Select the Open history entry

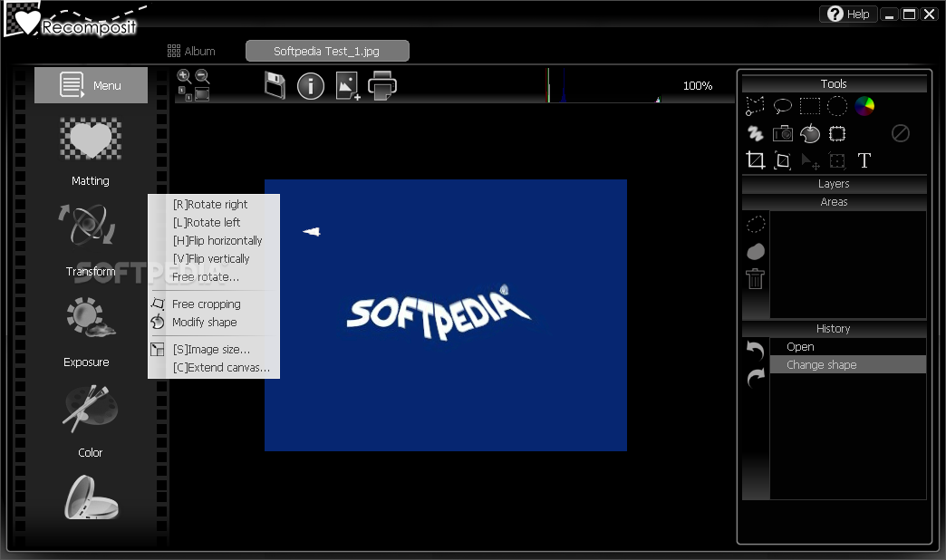[847, 347]
